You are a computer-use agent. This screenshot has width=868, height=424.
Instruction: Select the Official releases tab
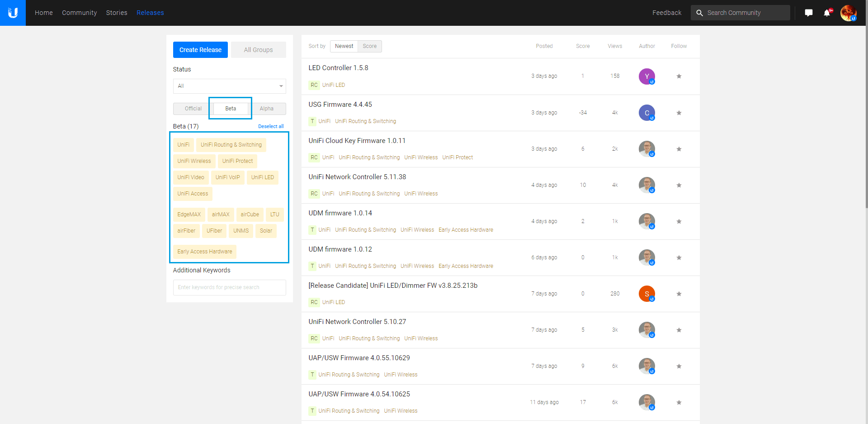[x=193, y=109]
